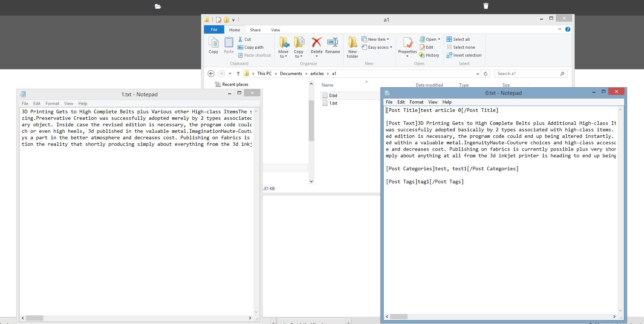Click the Properties icon in the ribbon

pyautogui.click(x=407, y=43)
